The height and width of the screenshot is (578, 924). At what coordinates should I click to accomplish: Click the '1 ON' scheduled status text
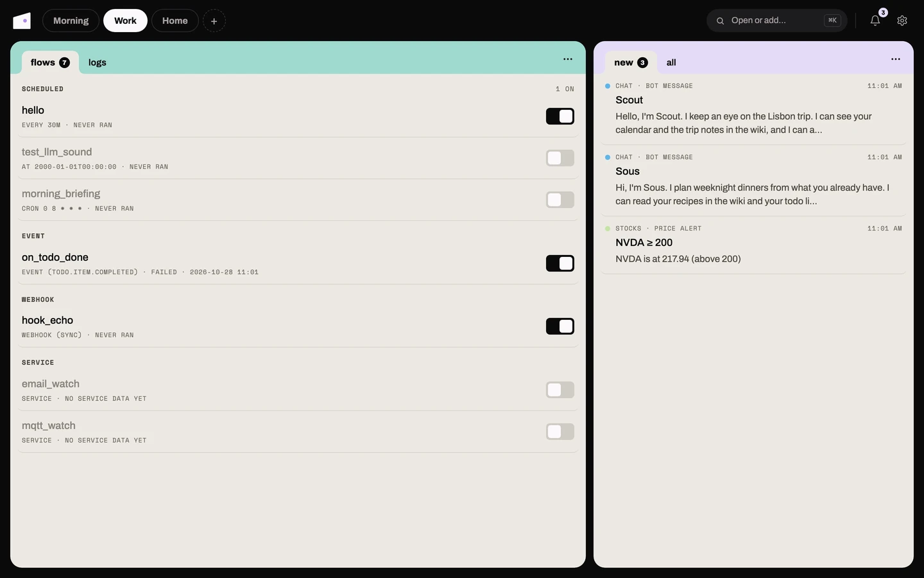pos(565,89)
